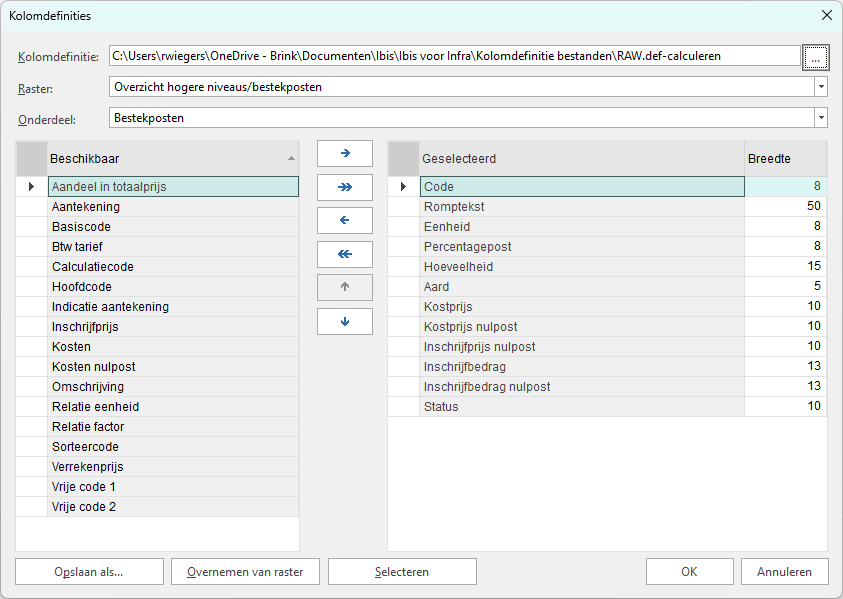Expand the Onderdeel dropdown

coord(821,118)
